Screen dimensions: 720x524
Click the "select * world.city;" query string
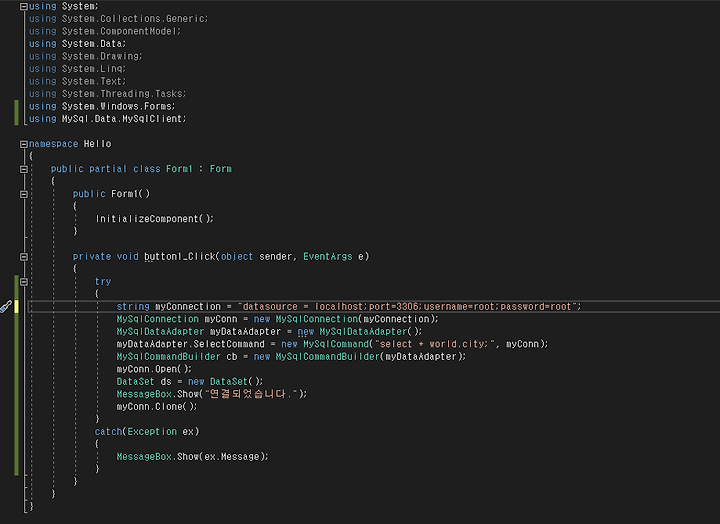pyautogui.click(x=434, y=344)
